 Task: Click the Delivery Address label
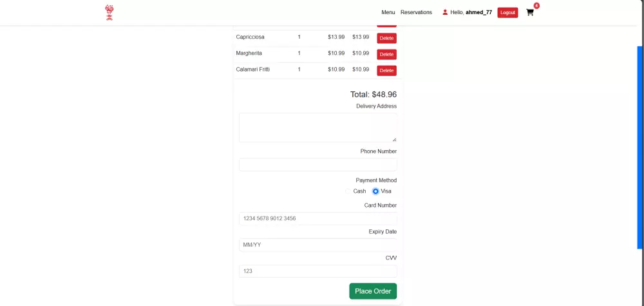(376, 106)
